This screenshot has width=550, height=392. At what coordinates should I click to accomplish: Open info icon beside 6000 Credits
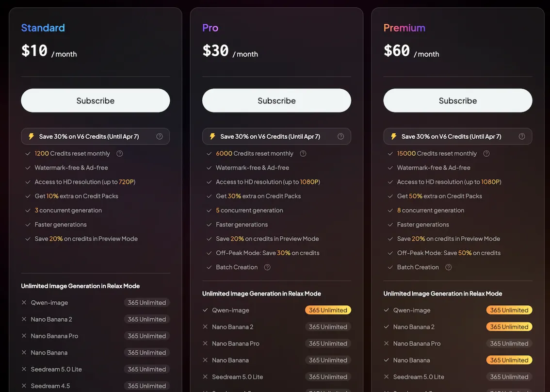(x=303, y=153)
